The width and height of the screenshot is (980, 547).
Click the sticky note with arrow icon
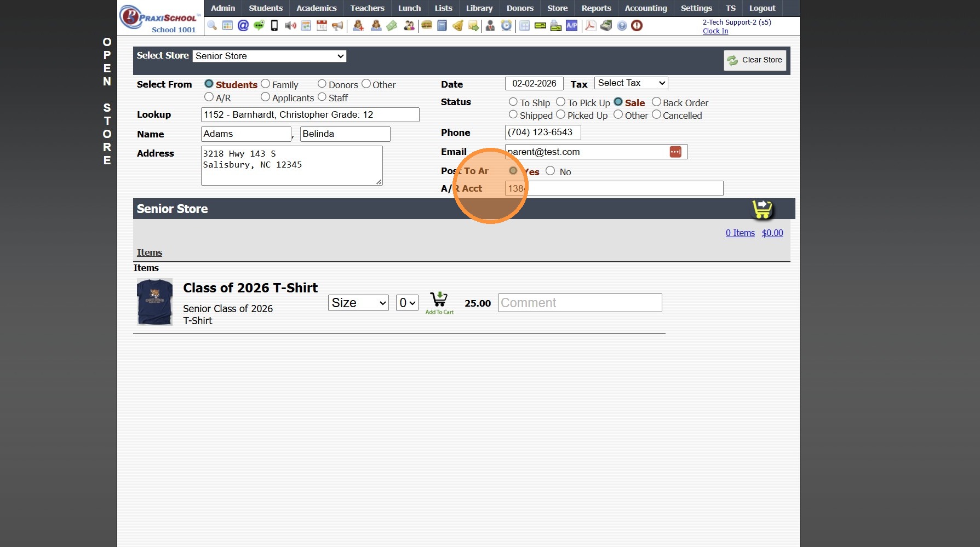coord(473,26)
